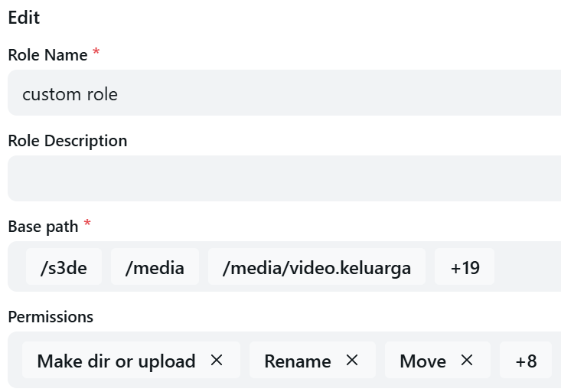The height and width of the screenshot is (392, 561).
Task: Remove the Move permission tag
Action: (x=467, y=360)
